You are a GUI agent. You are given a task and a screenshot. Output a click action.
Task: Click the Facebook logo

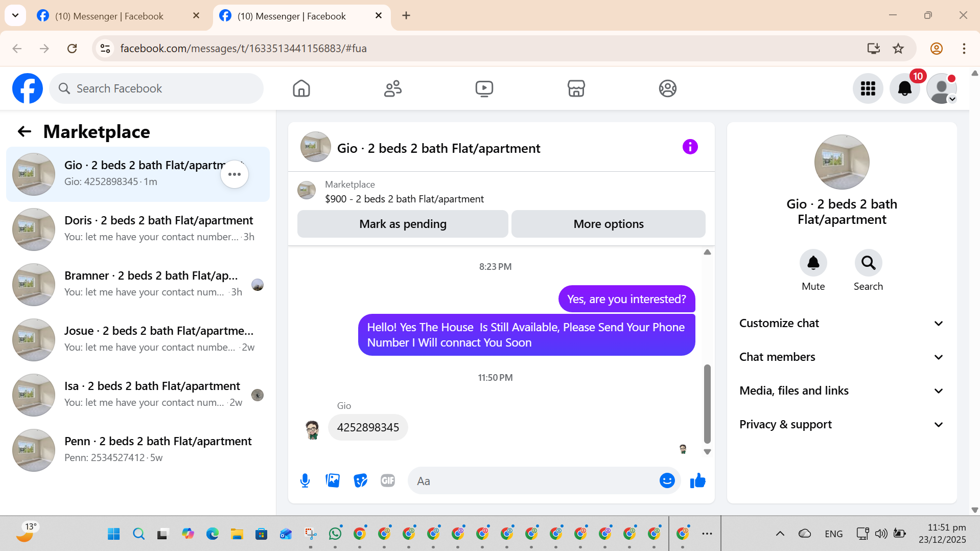(x=28, y=88)
